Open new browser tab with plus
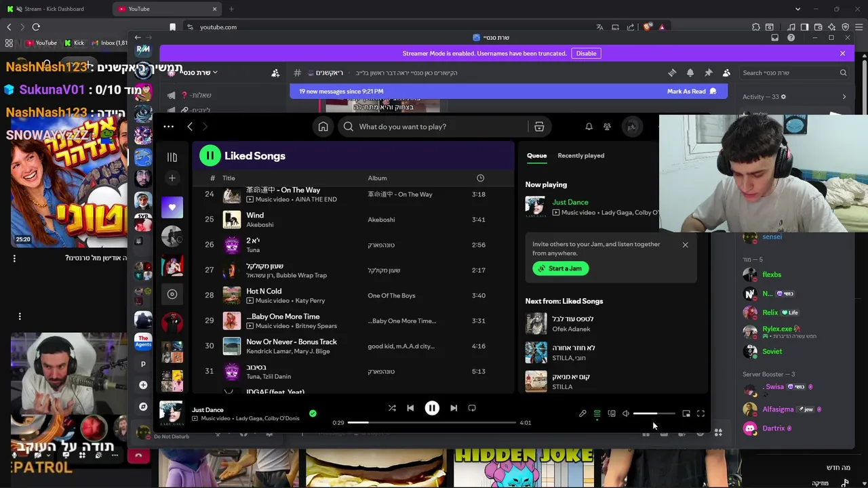This screenshot has width=868, height=488. click(231, 9)
